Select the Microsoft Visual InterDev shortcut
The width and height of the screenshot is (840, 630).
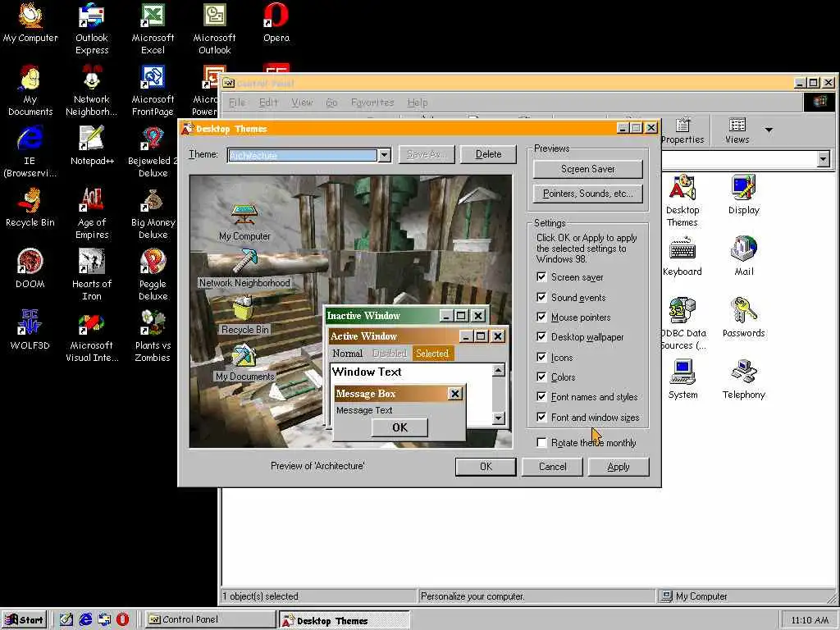coord(92,337)
